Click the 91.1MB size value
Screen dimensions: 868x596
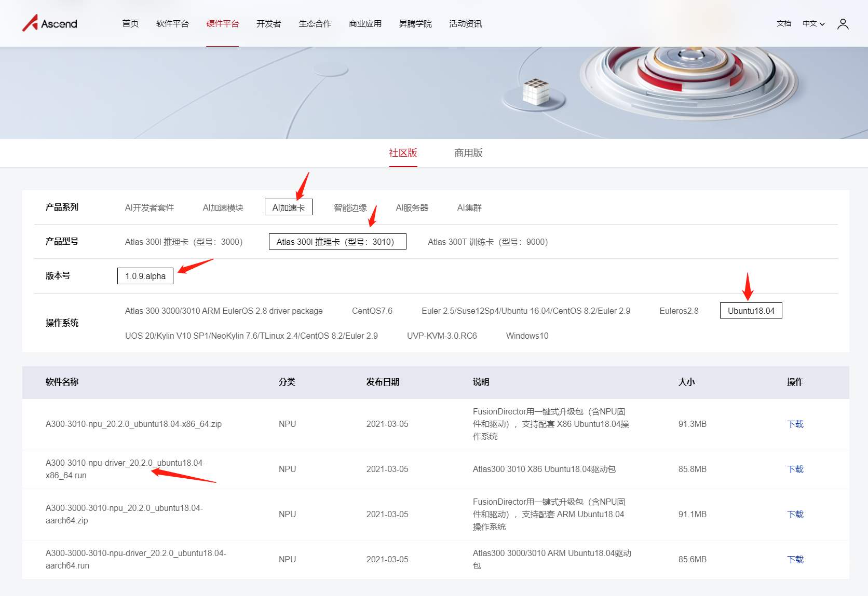[x=693, y=514]
